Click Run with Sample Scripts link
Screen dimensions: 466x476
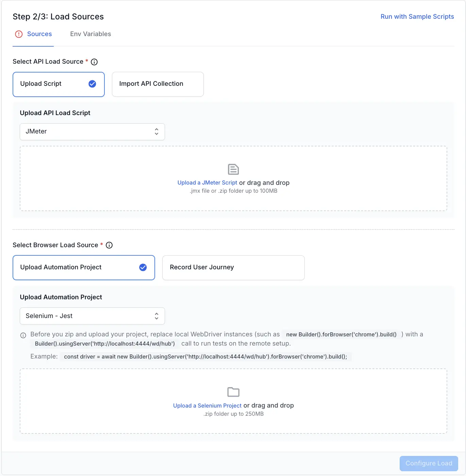click(x=417, y=17)
